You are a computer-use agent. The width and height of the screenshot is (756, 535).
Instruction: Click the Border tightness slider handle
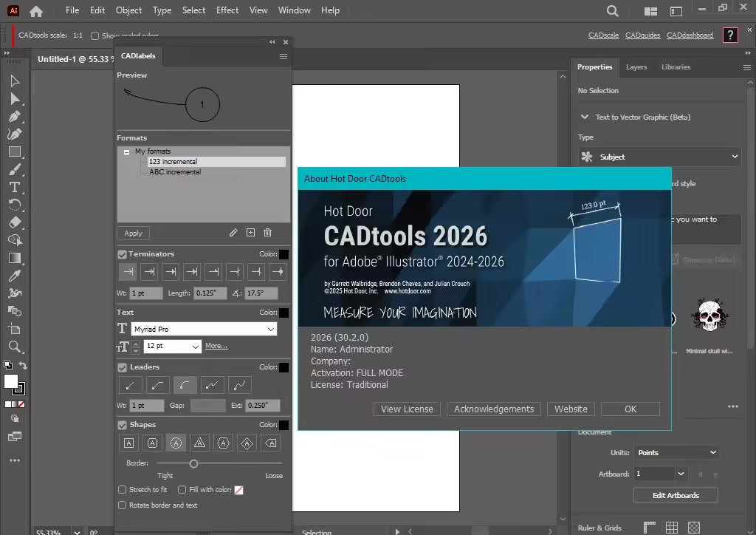(x=193, y=464)
